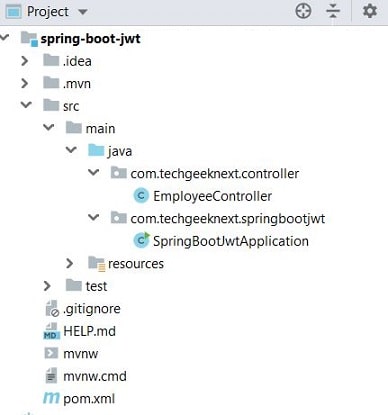Image resolution: width=388 pixels, height=415 pixels.
Task: Click the .mvn folder icon
Action: pos(51,83)
